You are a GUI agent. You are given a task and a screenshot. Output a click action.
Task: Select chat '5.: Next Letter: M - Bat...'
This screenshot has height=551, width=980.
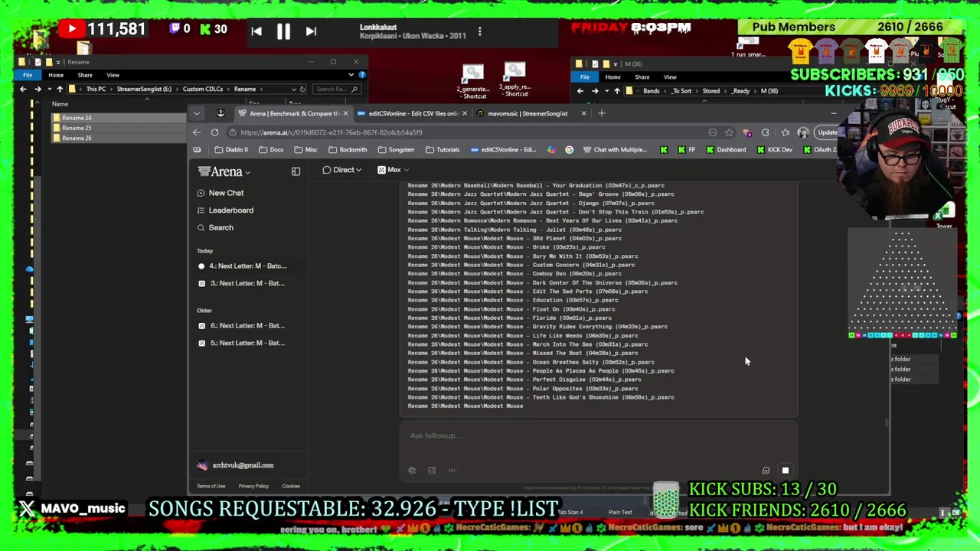[x=243, y=343]
